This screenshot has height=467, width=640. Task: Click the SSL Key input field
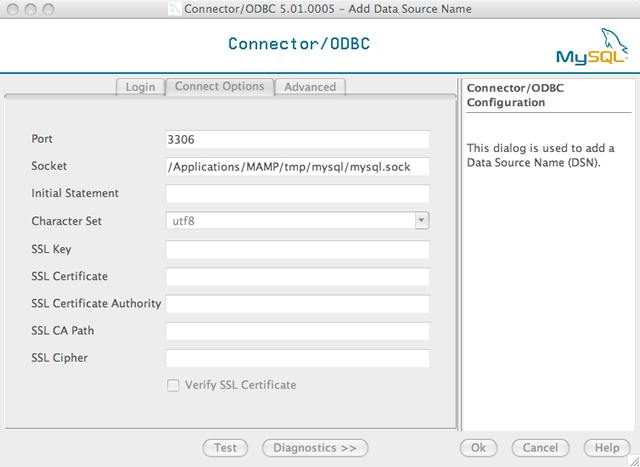click(x=298, y=249)
